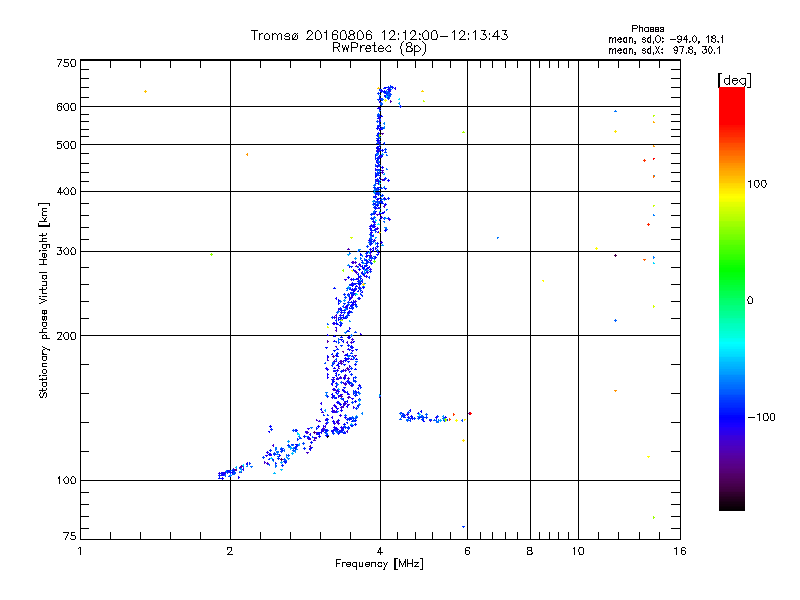Click the trace start at 2 MHz, 100 km
Screen dimensions: 800x600
(228, 473)
